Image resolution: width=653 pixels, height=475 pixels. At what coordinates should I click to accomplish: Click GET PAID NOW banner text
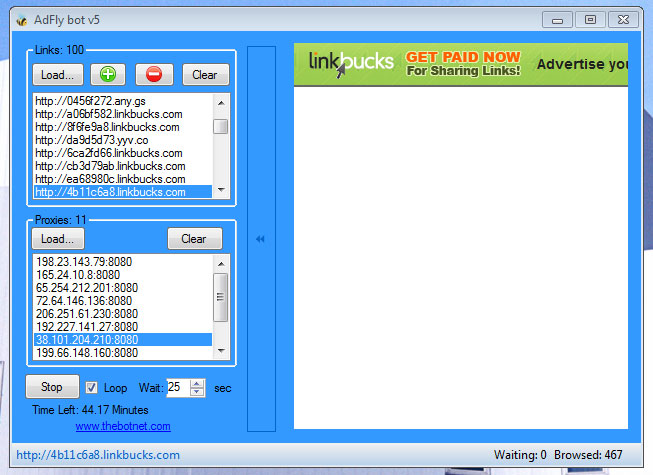point(463,57)
